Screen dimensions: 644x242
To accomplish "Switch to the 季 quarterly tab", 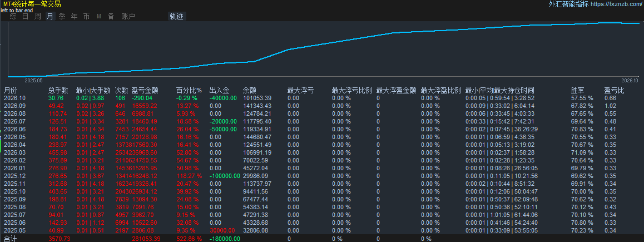I will click(62, 17).
